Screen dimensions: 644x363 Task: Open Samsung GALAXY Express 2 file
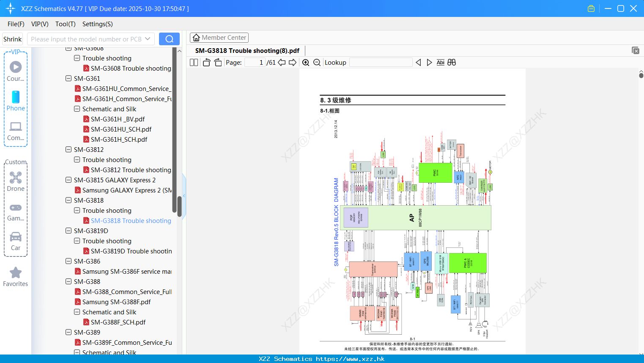(123, 190)
